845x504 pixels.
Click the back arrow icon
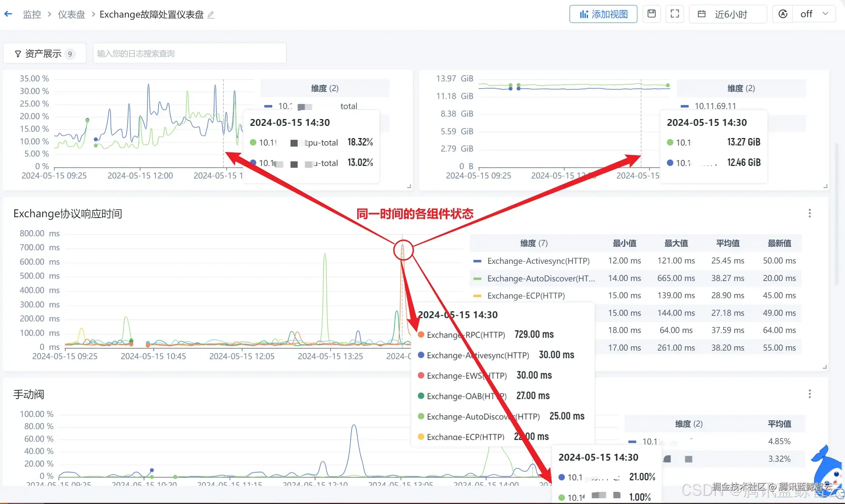[8, 14]
